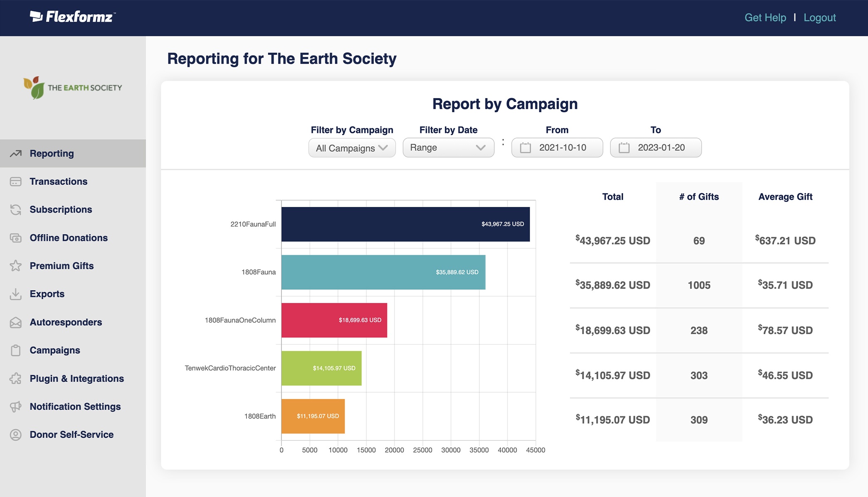Screen dimensions: 868x497
Task: Go to Offline Donations section
Action: point(69,238)
